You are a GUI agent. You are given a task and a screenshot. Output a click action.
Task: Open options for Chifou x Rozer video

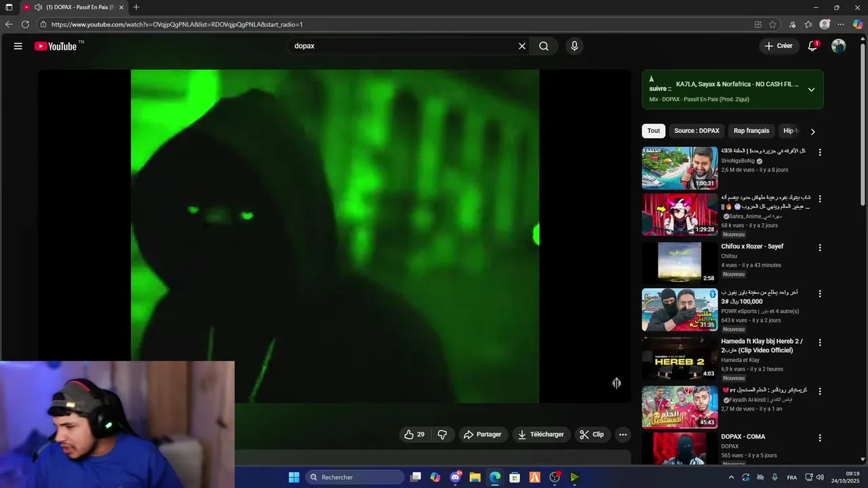click(820, 248)
